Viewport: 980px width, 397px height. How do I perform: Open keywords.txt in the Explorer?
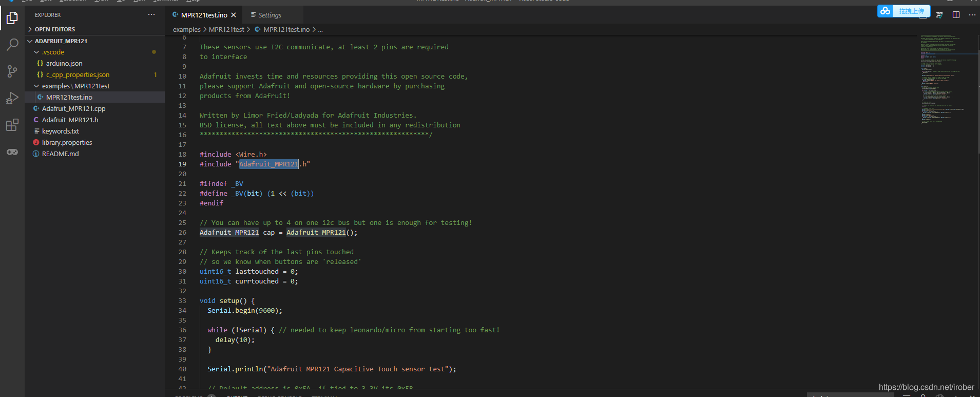[x=95, y=131]
